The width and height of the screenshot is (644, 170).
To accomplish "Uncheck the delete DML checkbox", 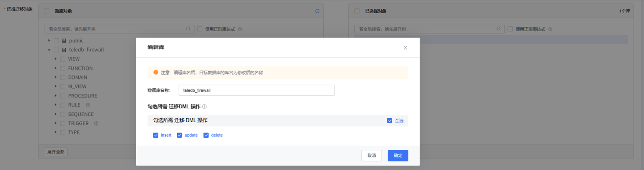I will (x=206, y=135).
